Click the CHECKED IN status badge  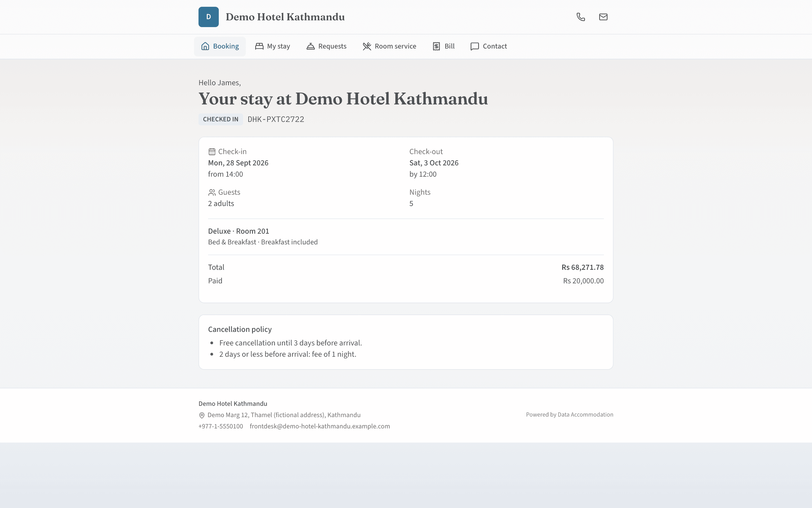click(x=221, y=119)
